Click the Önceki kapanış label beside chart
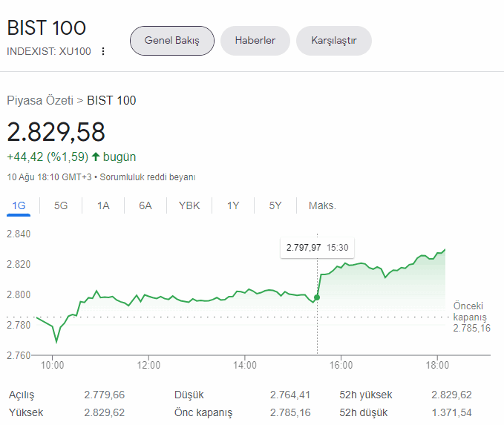Viewport: 504px width, 425px height. click(x=470, y=312)
